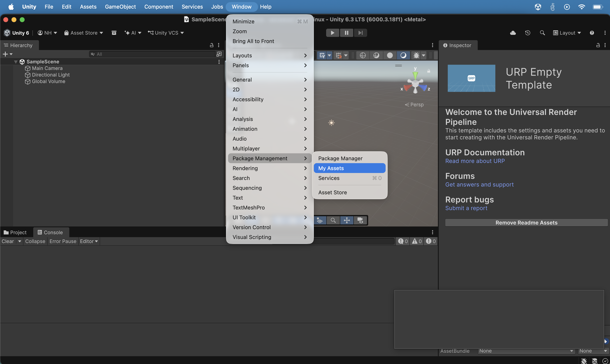
Task: Click the Remove Readme Assets button
Action: coord(526,222)
